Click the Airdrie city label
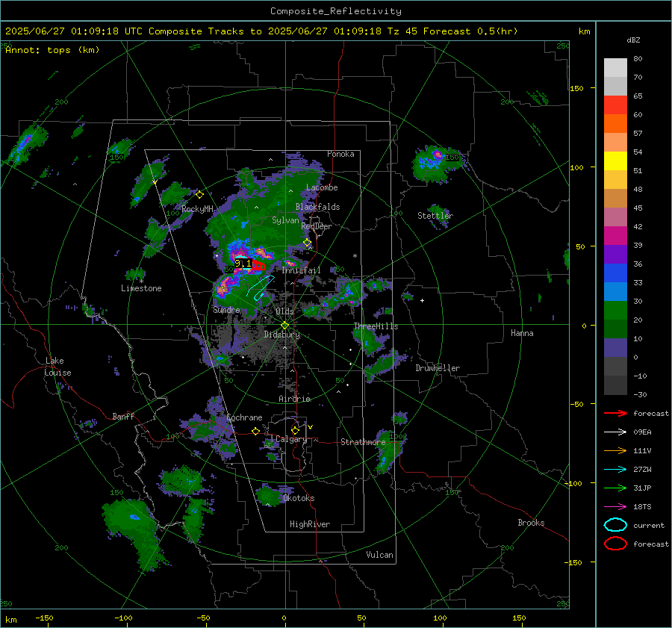672x628 pixels. click(294, 399)
